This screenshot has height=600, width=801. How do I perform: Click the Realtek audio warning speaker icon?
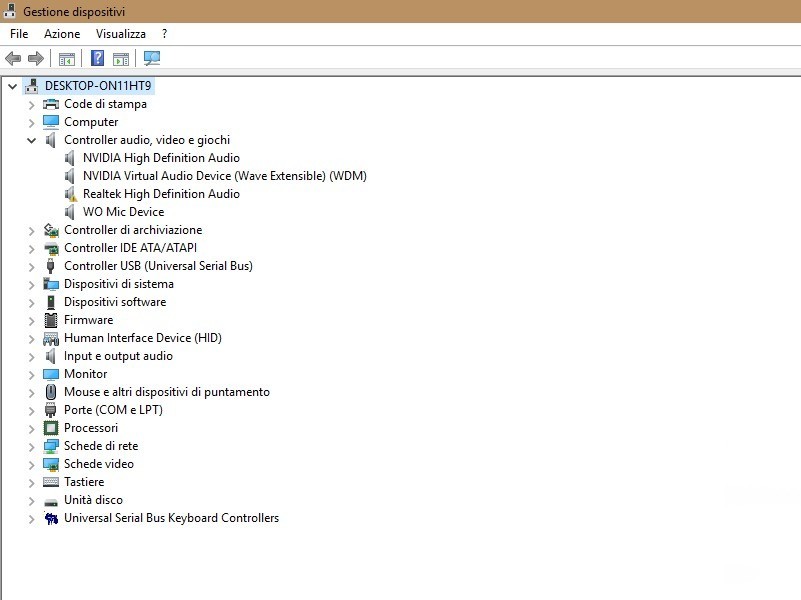point(71,194)
